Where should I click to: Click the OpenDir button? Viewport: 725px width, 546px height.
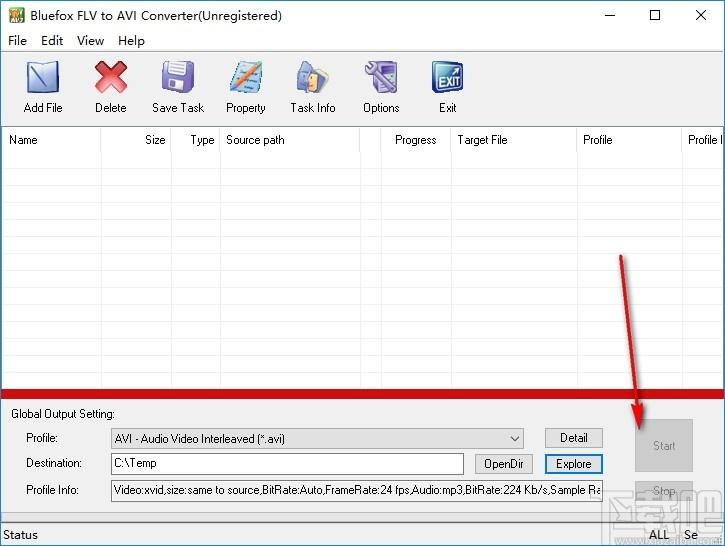(x=504, y=464)
